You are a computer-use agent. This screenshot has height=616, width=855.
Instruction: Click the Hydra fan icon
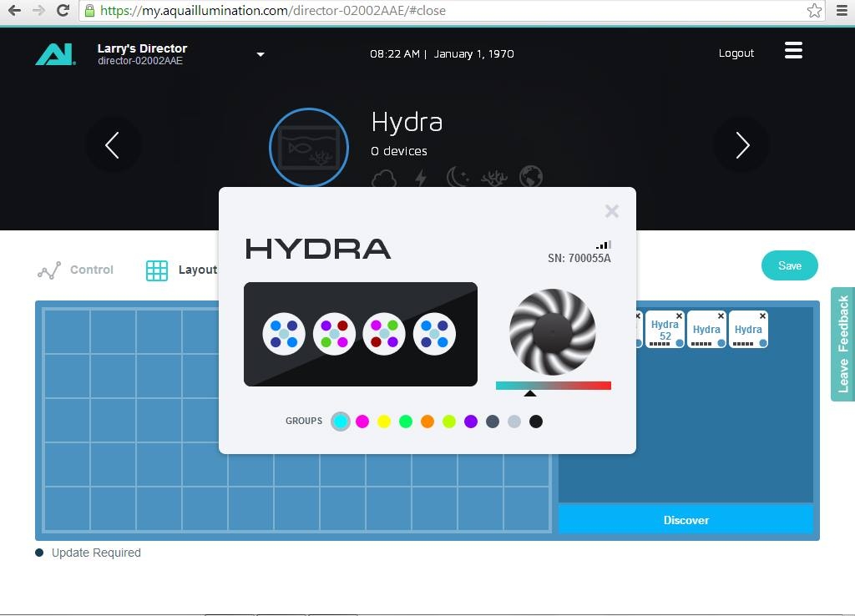553,332
